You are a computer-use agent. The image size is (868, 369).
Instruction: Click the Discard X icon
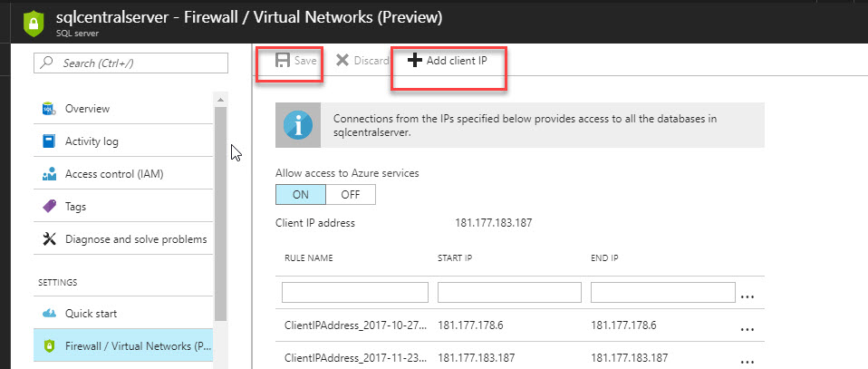click(342, 61)
